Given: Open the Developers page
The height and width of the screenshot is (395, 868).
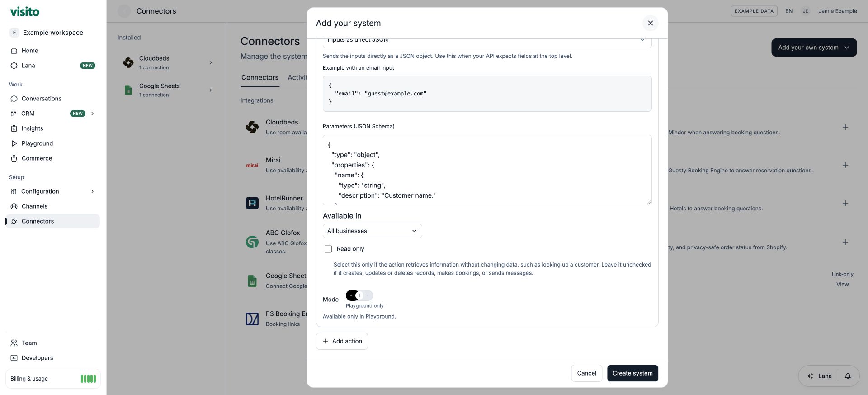Looking at the screenshot, I should 52,358.
